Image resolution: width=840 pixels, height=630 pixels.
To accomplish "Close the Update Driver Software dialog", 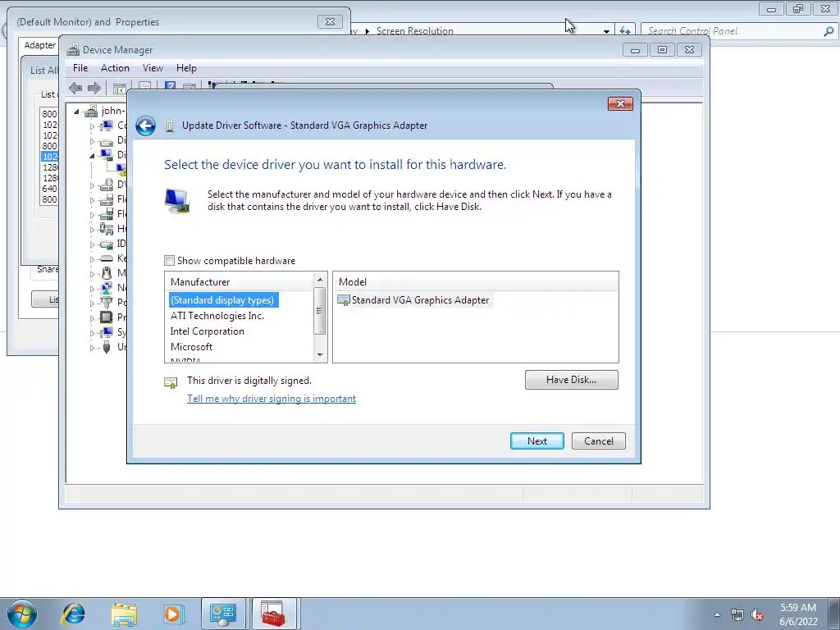I will [x=620, y=103].
